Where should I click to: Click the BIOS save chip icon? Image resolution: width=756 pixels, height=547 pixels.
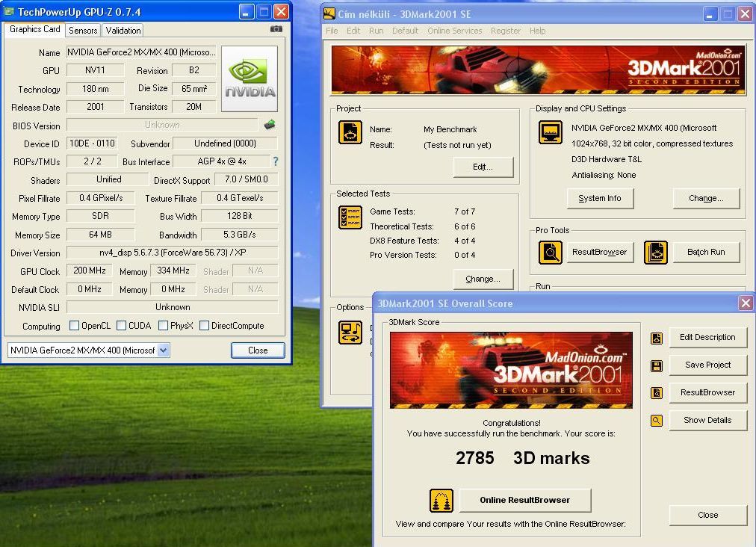point(270,125)
